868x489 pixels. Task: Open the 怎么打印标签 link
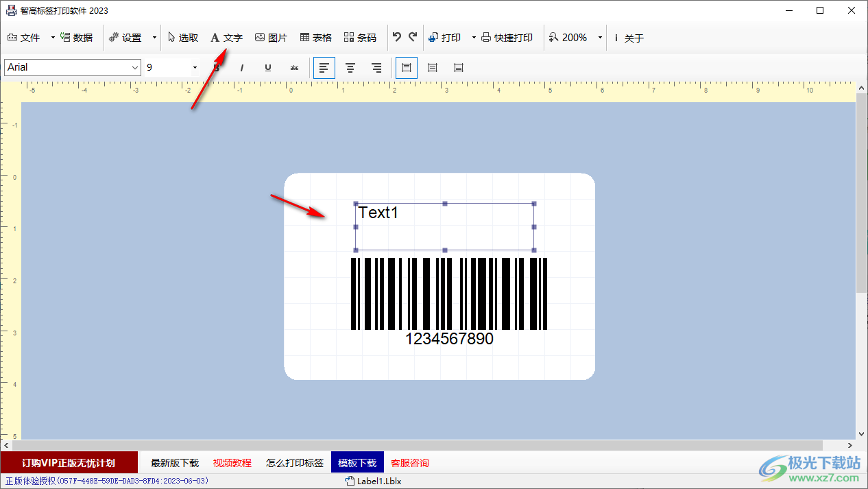coord(295,463)
